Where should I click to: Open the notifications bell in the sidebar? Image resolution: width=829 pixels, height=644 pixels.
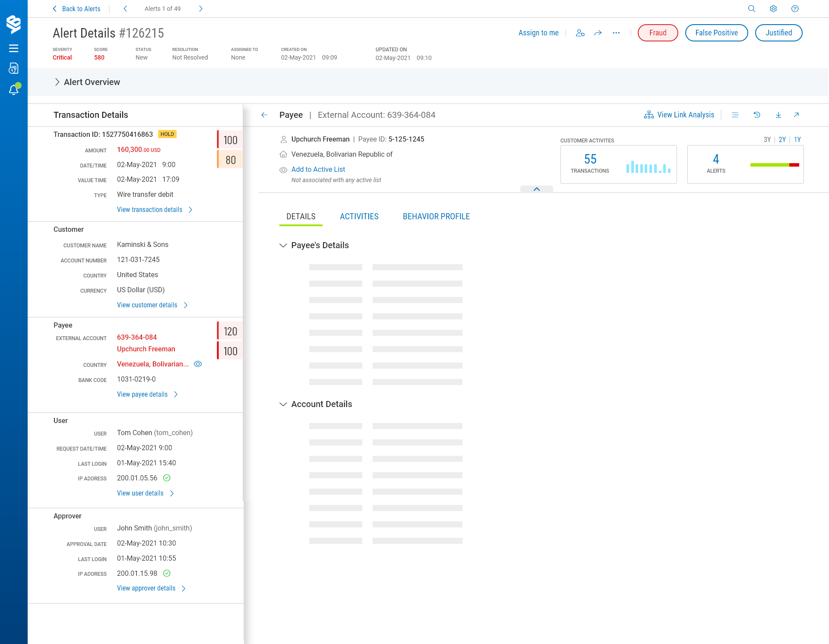14,89
